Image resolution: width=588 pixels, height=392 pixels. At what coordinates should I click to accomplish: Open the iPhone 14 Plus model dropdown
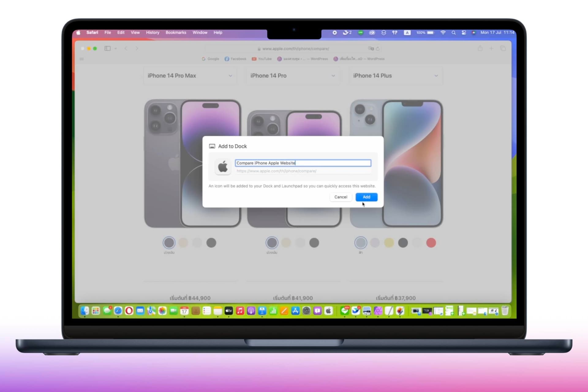(x=395, y=76)
